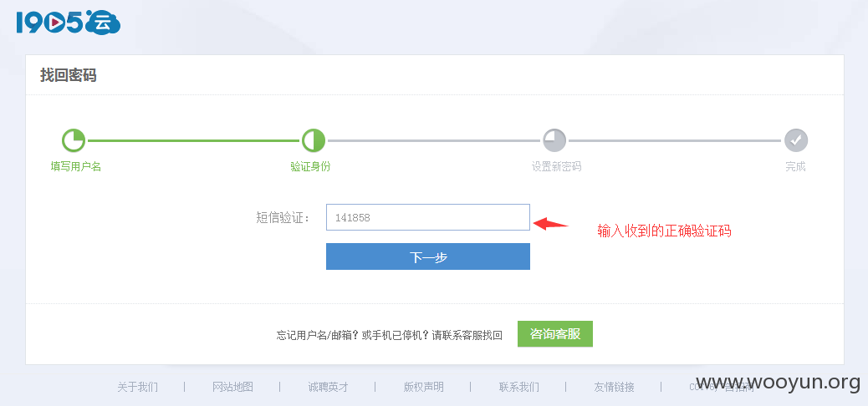Click the red arrow beside the code field
868x406 pixels.
tap(551, 223)
